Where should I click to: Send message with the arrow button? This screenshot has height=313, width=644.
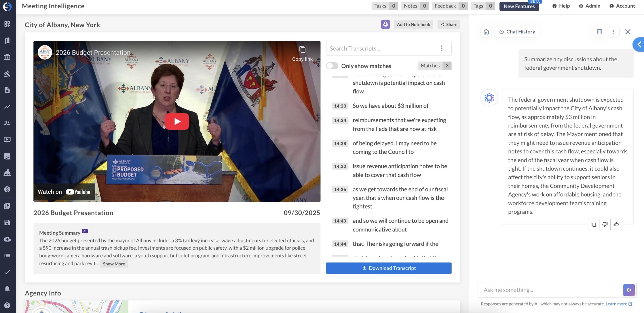pyautogui.click(x=629, y=290)
